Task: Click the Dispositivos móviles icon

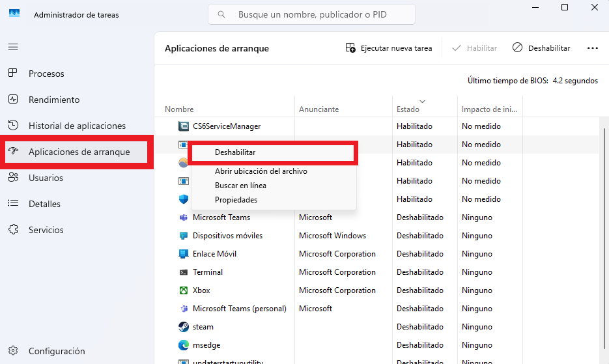Action: (x=183, y=236)
